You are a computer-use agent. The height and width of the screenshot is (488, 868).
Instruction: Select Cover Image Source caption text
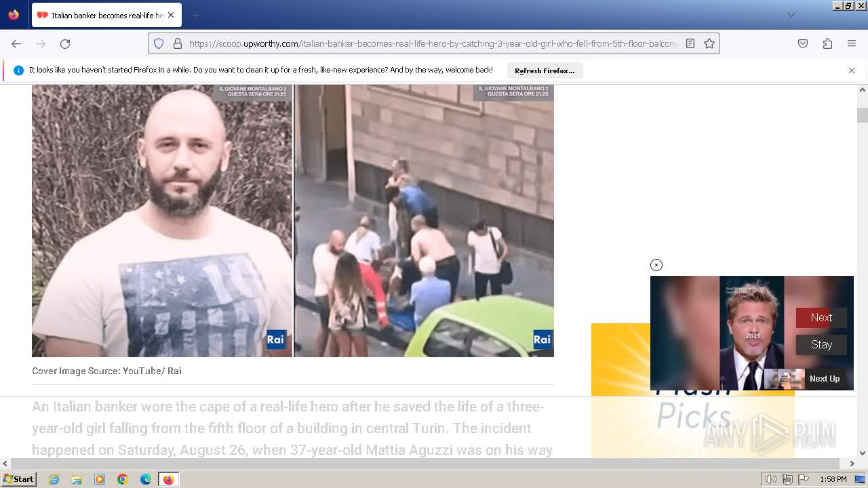point(106,371)
